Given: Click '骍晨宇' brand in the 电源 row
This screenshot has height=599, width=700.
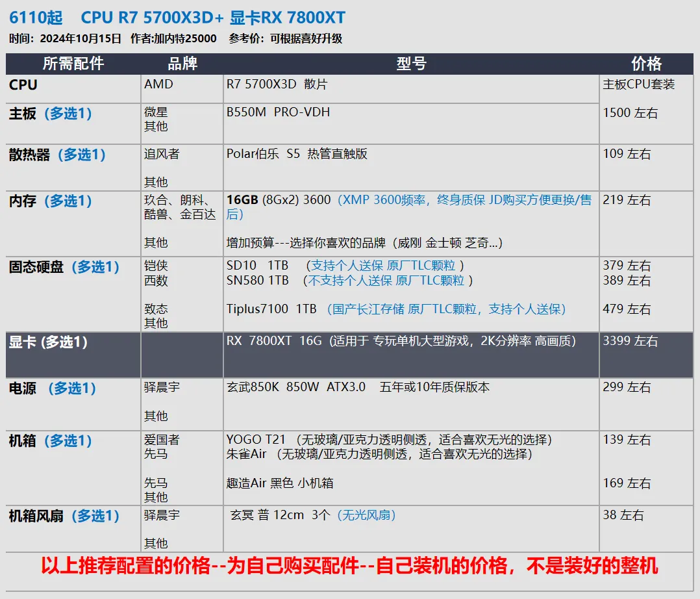Looking at the screenshot, I should pos(162,387).
